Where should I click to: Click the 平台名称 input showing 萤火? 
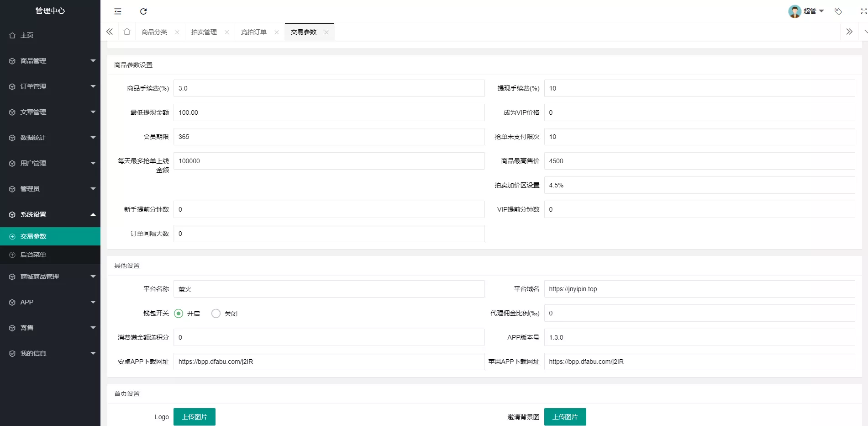point(329,289)
